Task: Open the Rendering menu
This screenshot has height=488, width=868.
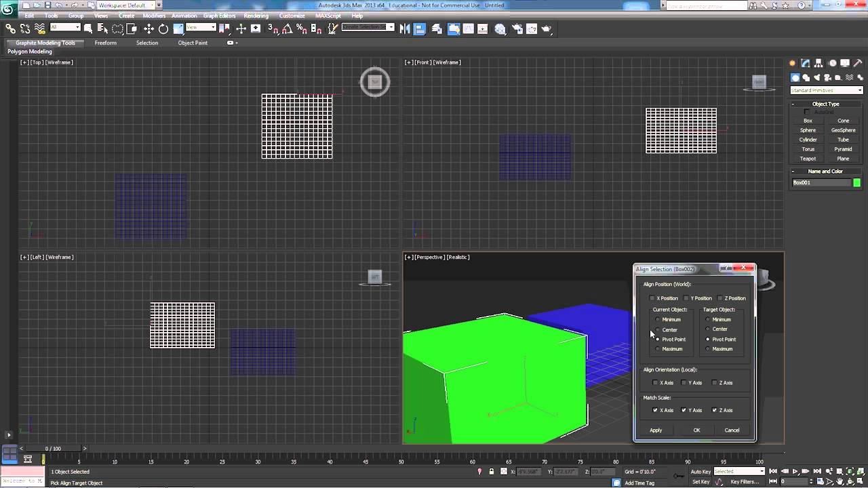Action: [x=256, y=16]
